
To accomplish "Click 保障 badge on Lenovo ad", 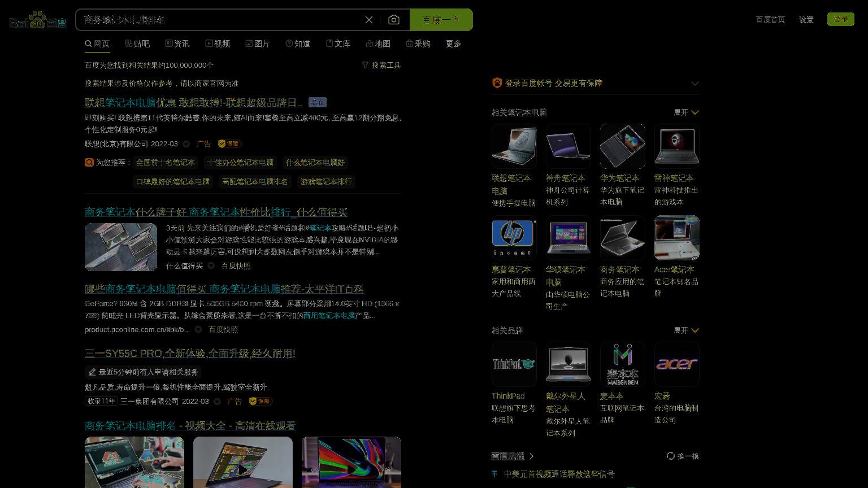I will tap(230, 144).
